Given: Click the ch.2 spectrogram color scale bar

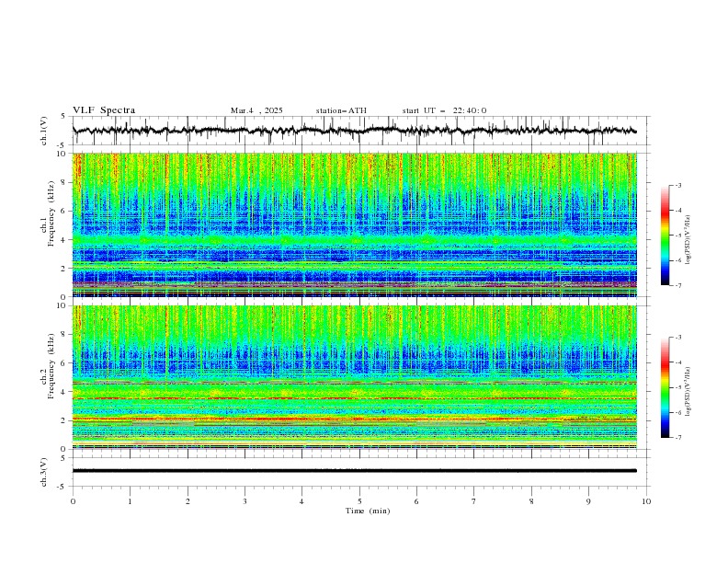Looking at the screenshot, I should point(665,387).
